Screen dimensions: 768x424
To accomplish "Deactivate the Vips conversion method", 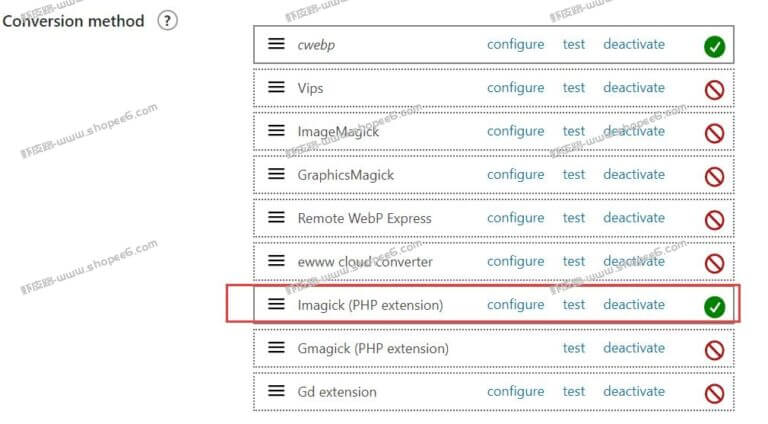I will [634, 88].
